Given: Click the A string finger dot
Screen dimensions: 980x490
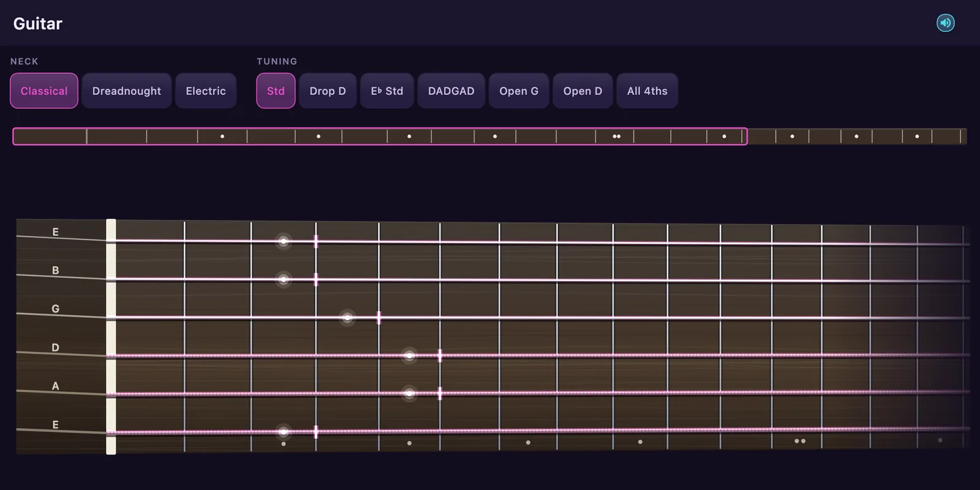Looking at the screenshot, I should pyautogui.click(x=409, y=393).
